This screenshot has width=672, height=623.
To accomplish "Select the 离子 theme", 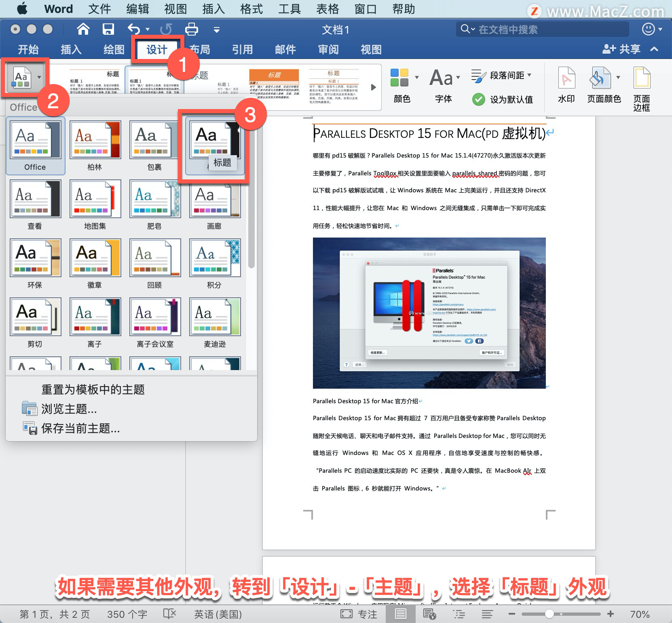I will pyautogui.click(x=95, y=323).
